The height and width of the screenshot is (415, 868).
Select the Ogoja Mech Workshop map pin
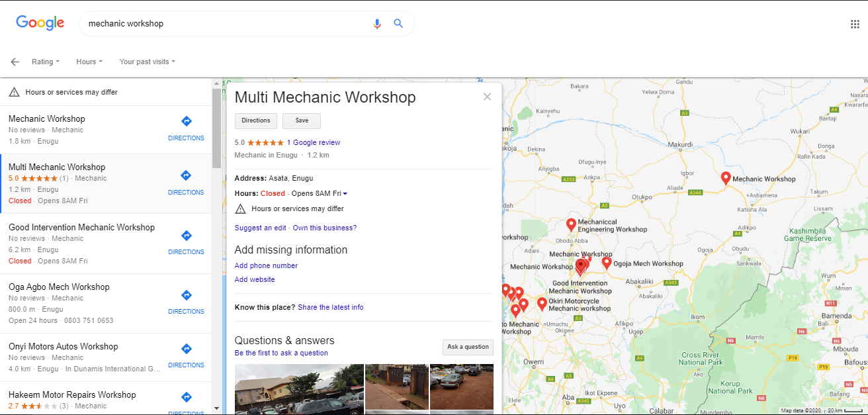tap(607, 263)
